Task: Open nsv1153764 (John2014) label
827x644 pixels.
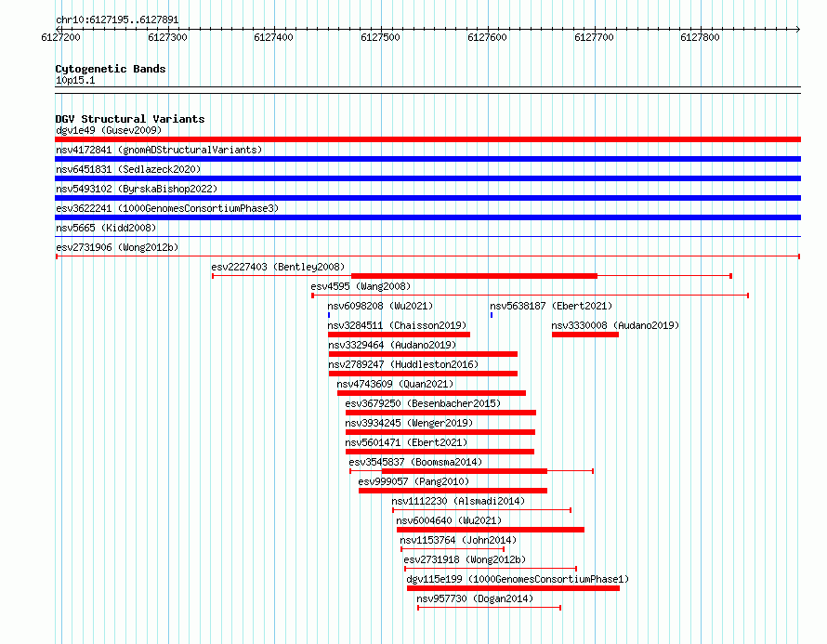Action: coord(458,540)
